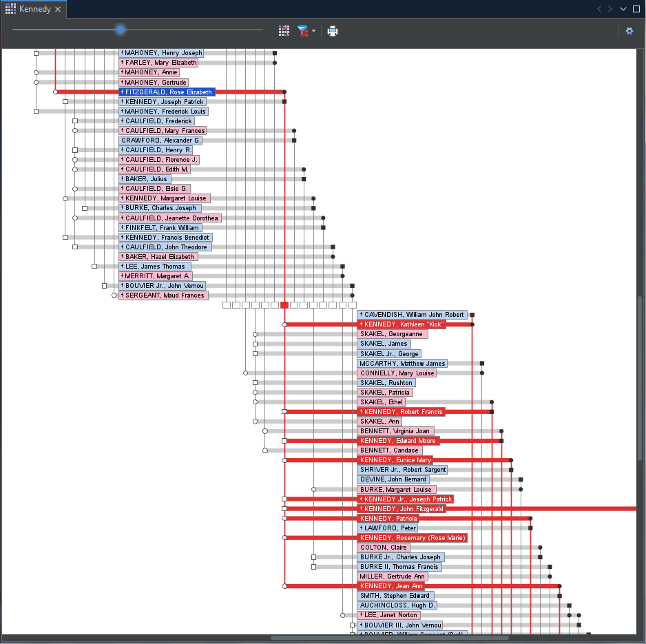The width and height of the screenshot is (646, 644).
Task: Click the zoom slider handle
Action: click(121, 30)
